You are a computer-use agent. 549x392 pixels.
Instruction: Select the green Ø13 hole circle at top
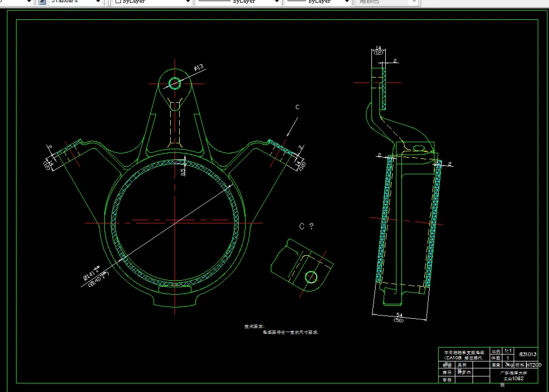175,83
